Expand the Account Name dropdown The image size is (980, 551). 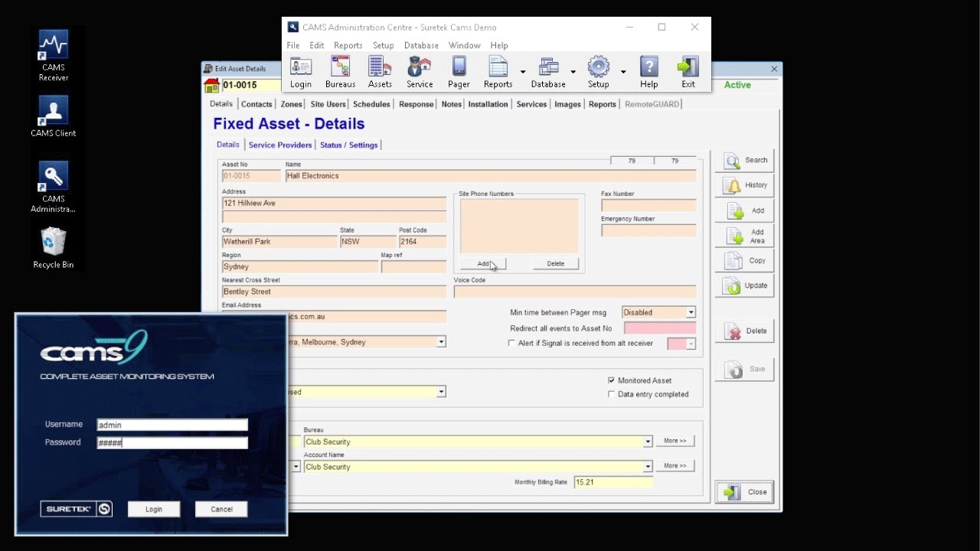[x=648, y=467]
